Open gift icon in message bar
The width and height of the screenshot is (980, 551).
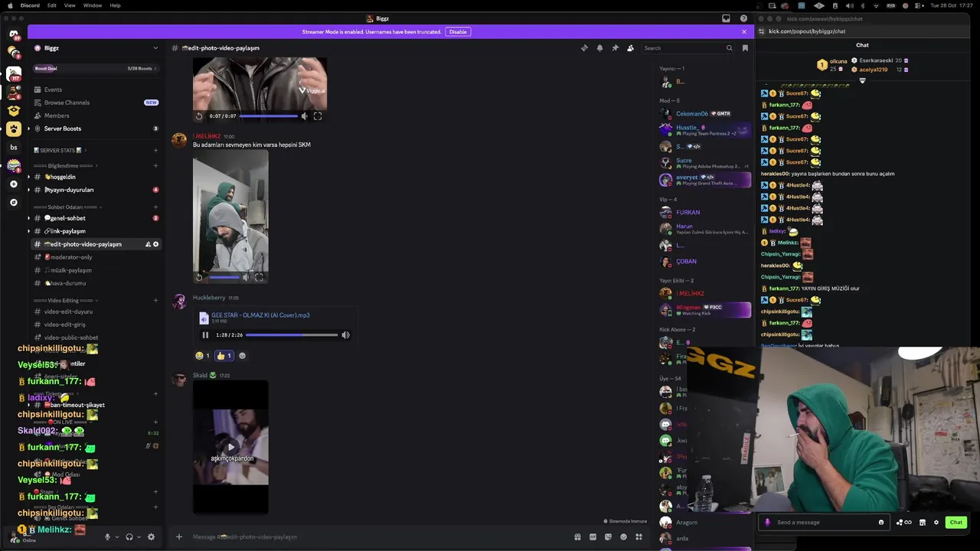pyautogui.click(x=577, y=536)
